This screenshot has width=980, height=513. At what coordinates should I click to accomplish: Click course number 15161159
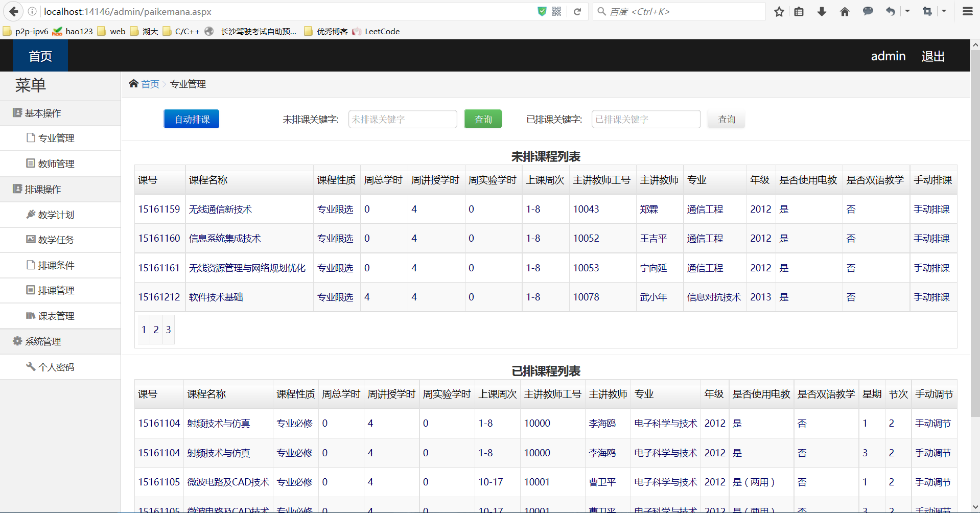point(159,209)
